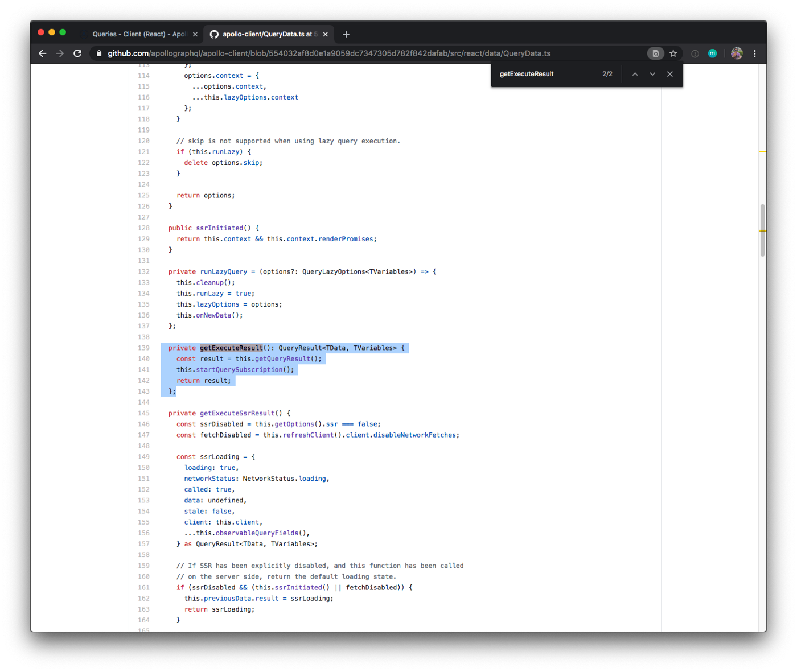Image resolution: width=797 pixels, height=672 pixels.
Task: Switch to the Queries - Client (React) tab
Action: tap(139, 34)
